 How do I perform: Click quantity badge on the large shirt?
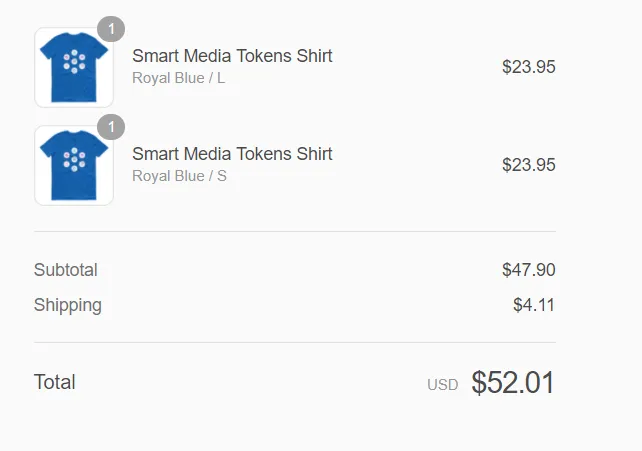click(x=111, y=29)
